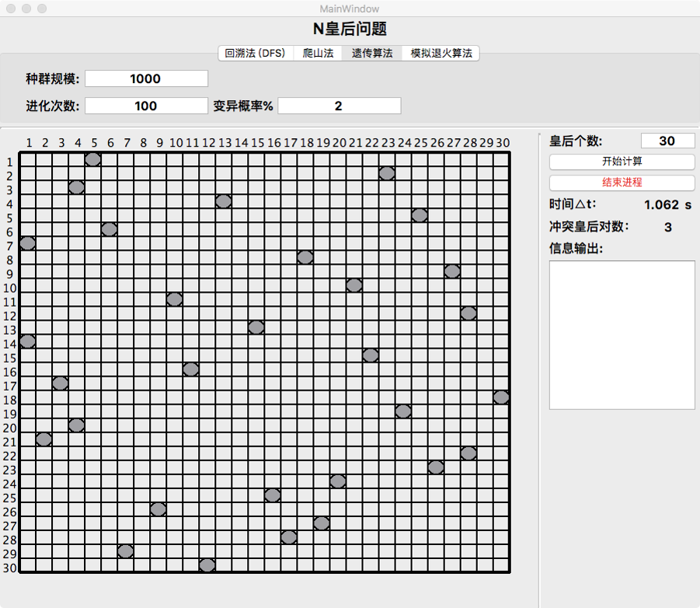Click the queen in row 20 column 4
The width and height of the screenshot is (700, 608).
pos(76,425)
